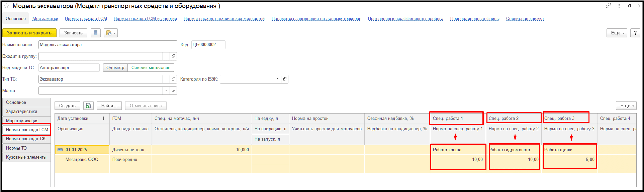The width and height of the screenshot is (644, 192).
Task: Select the Одометр toggle option
Action: [x=115, y=68]
